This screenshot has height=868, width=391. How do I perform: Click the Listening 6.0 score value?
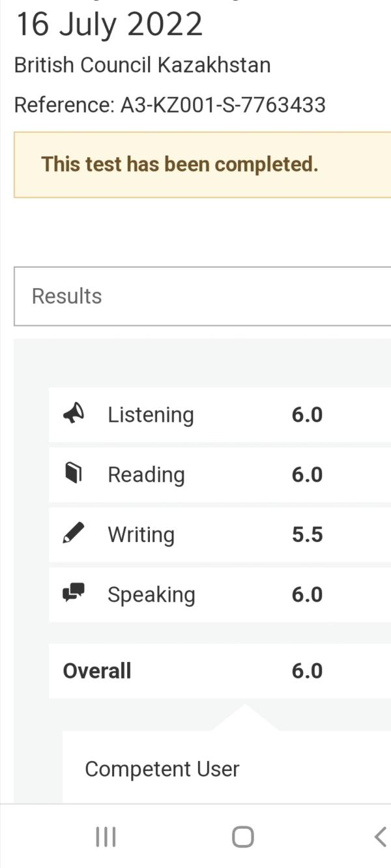pyautogui.click(x=307, y=414)
